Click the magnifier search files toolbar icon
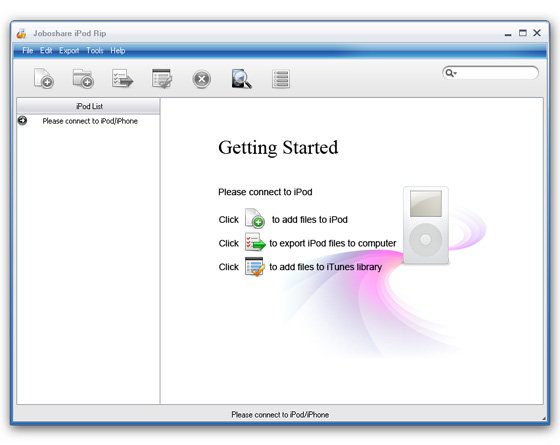 point(241,79)
